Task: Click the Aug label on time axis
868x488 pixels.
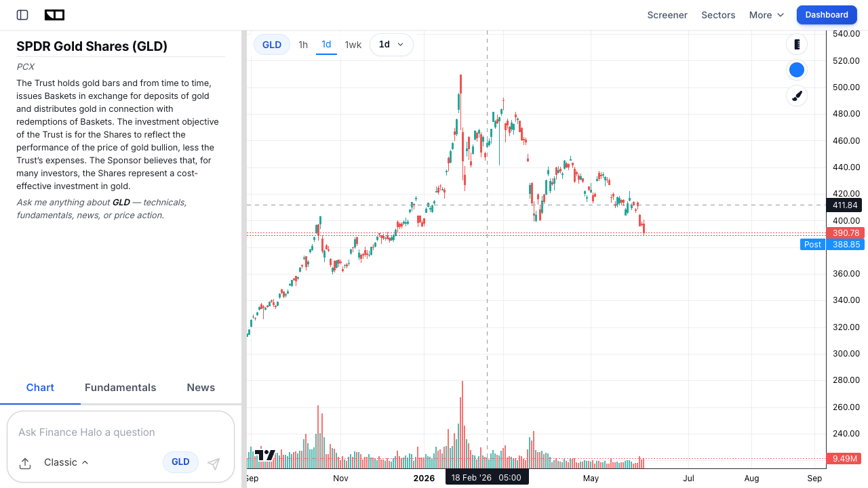Action: (751, 479)
